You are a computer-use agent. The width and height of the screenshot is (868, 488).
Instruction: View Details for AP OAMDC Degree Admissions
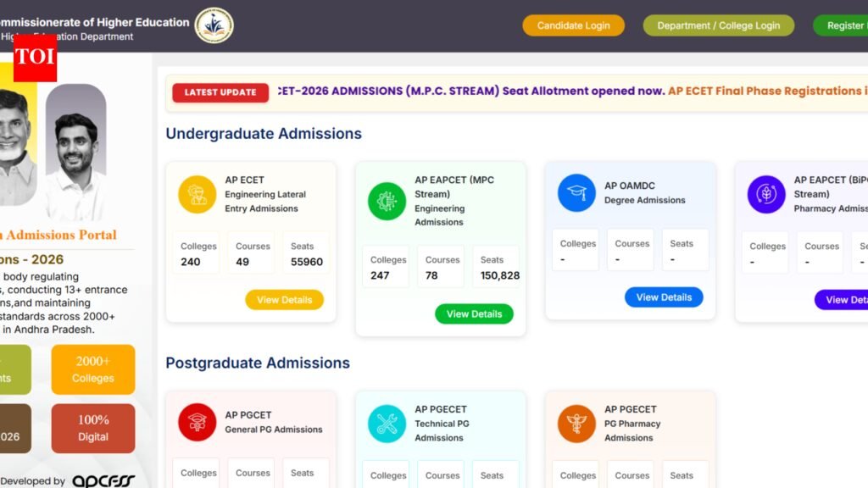pos(664,297)
